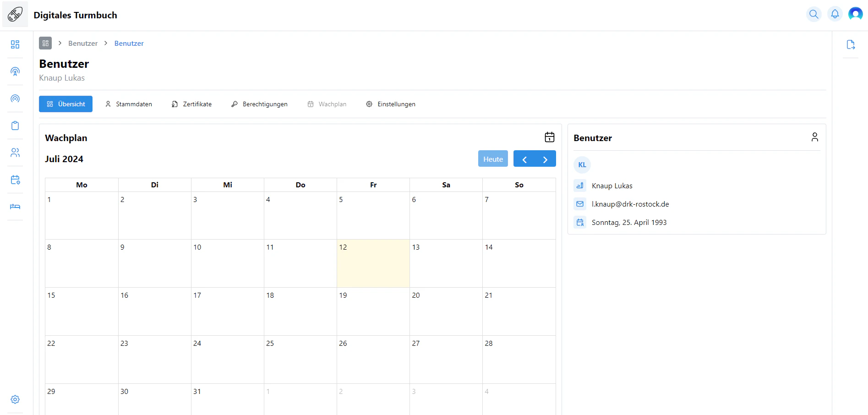Image resolution: width=868 pixels, height=415 pixels.
Task: Switch to the Einstellungen tab
Action: point(391,104)
